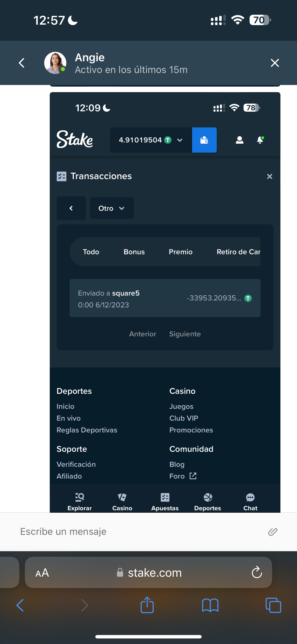This screenshot has width=297, height=644.
Task: Open the Afiliado link
Action: click(x=69, y=476)
